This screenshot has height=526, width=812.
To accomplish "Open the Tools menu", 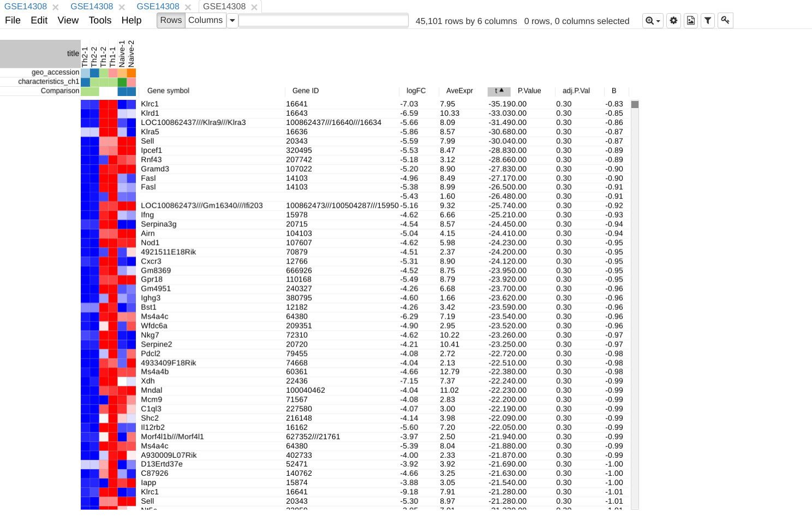I will (100, 20).
